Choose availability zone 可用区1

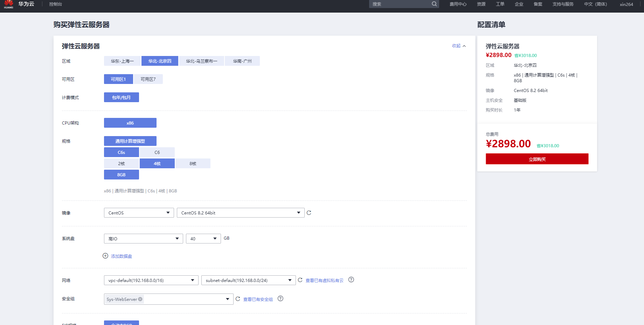[118, 79]
